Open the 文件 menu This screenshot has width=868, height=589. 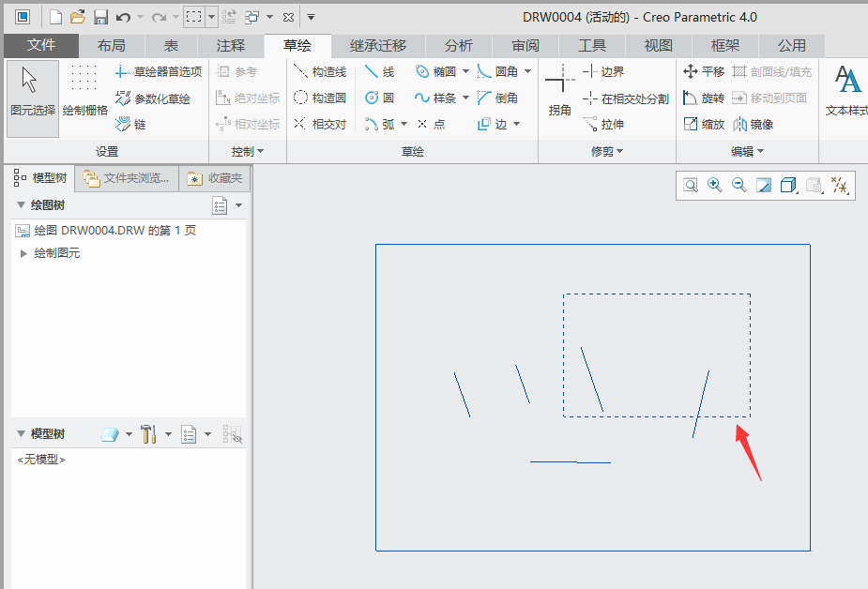[40, 45]
